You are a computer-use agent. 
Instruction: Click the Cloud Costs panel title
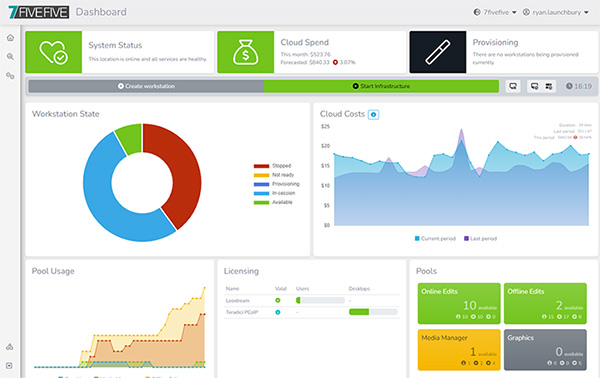(x=342, y=114)
